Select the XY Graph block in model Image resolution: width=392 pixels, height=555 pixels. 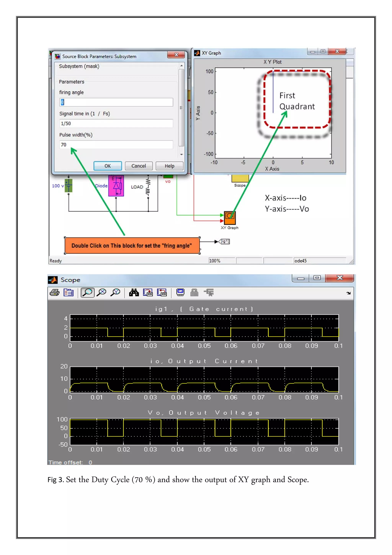coord(230,218)
